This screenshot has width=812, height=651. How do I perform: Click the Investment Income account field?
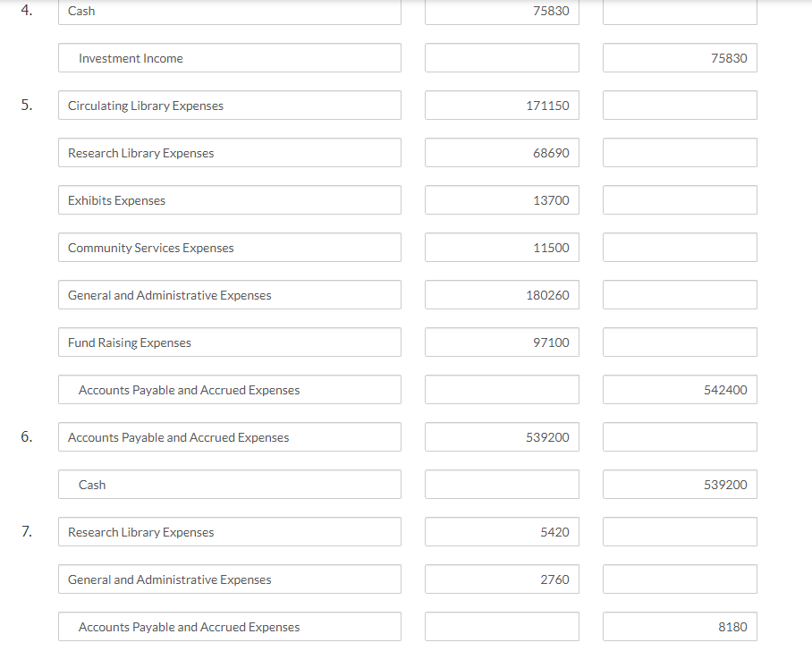pyautogui.click(x=229, y=57)
